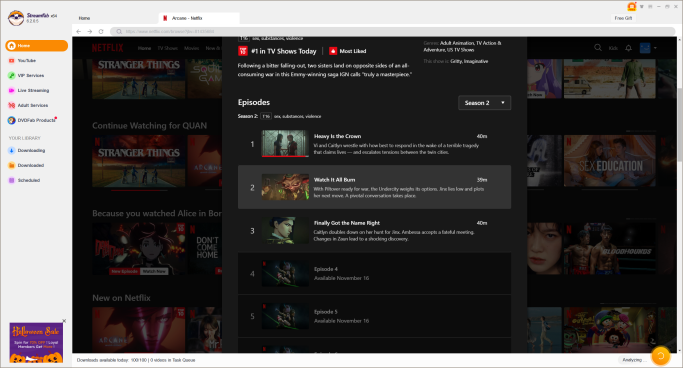Open Netflix Home nav link

pyautogui.click(x=145, y=48)
